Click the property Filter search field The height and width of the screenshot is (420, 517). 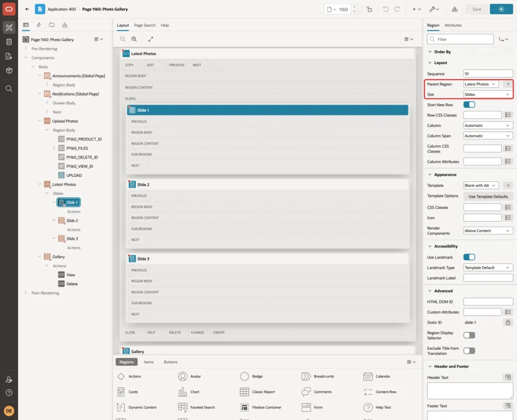(460, 39)
